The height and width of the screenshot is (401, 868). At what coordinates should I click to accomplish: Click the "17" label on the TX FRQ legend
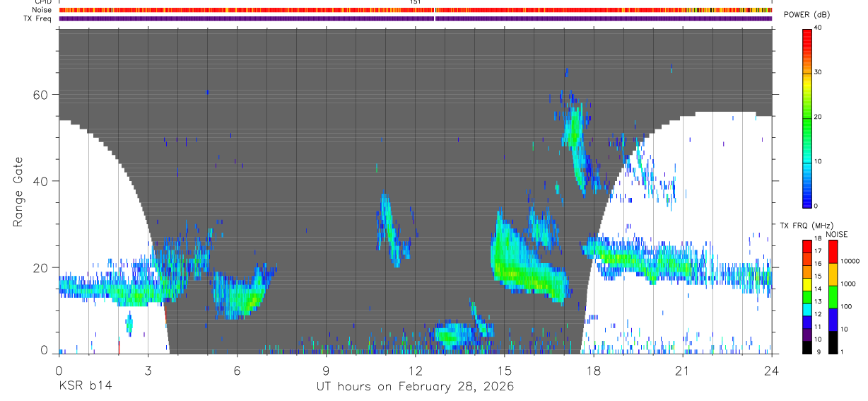click(817, 251)
